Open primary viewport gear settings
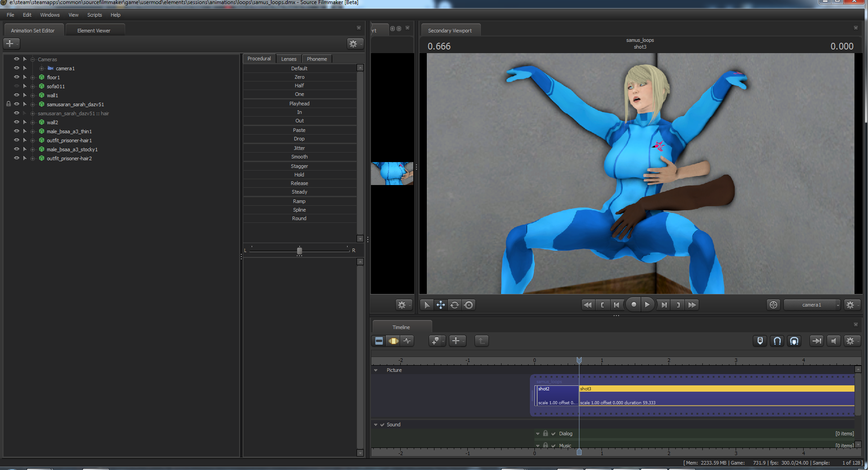The width and height of the screenshot is (868, 470). coord(403,305)
